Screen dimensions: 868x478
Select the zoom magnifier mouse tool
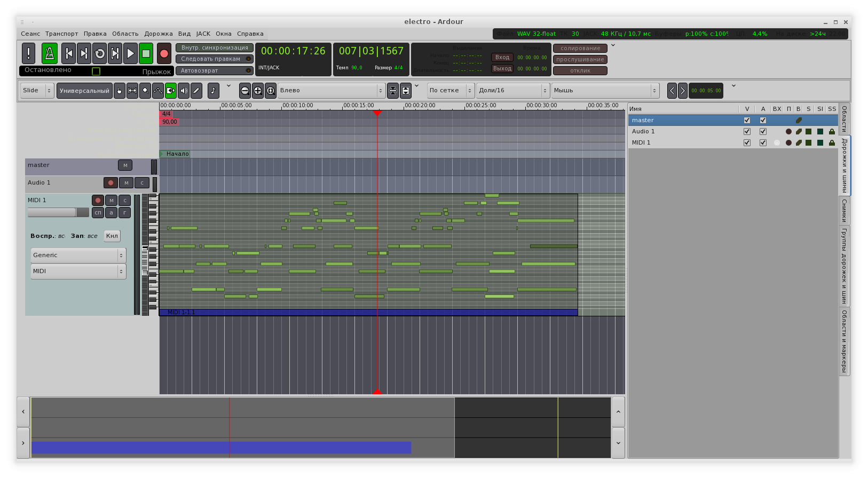coord(145,91)
